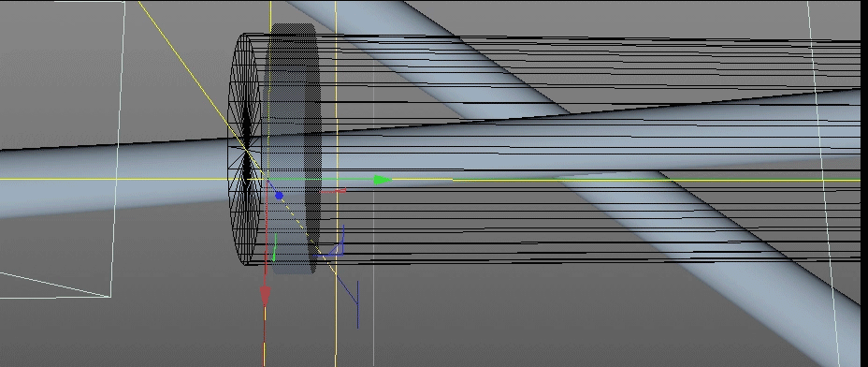Select the dark dotted ring around cylinder
Image resolution: width=868 pixels, height=367 pixels.
pos(292,148)
